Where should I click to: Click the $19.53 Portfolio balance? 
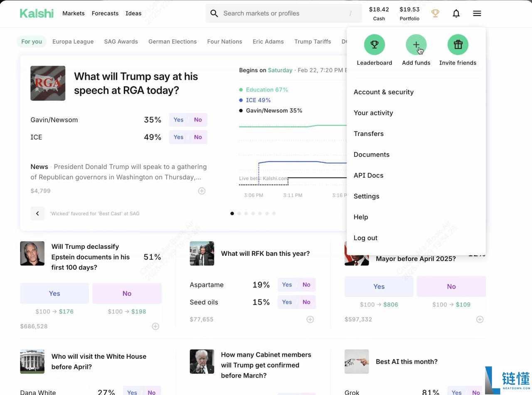coord(409,13)
